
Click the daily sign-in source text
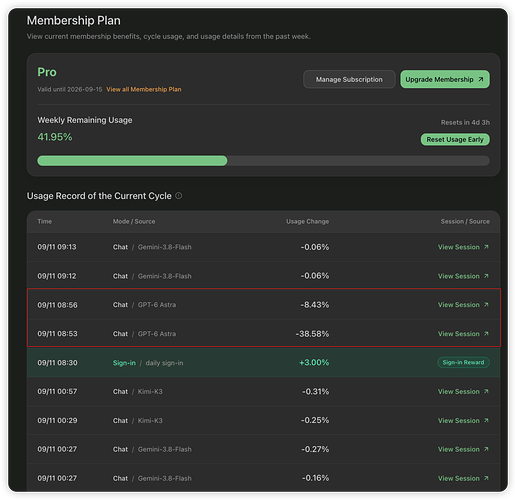164,363
